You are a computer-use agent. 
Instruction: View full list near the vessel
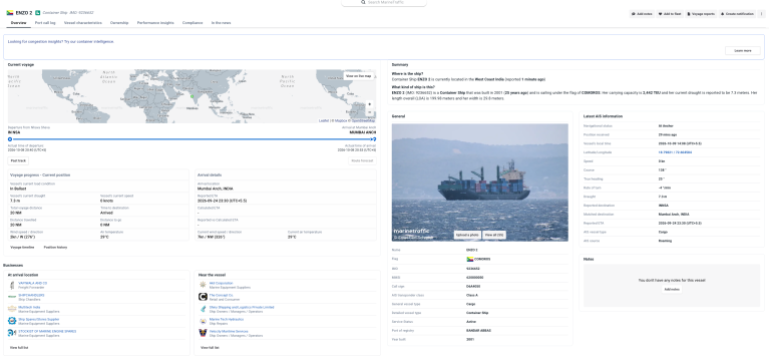(x=210, y=347)
